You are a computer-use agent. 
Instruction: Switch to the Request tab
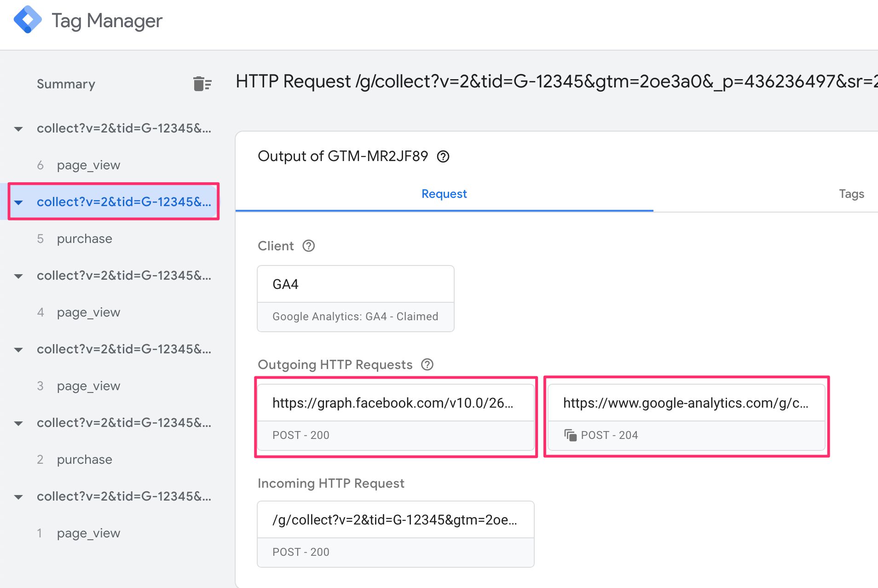coord(444,194)
